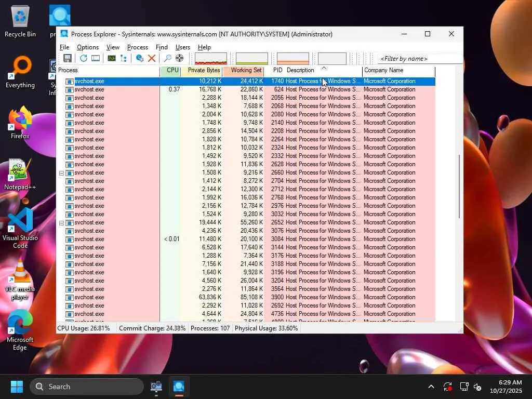This screenshot has width=532, height=399.
Task: Open the Firefox desktop shortcut
Action: tap(20, 123)
